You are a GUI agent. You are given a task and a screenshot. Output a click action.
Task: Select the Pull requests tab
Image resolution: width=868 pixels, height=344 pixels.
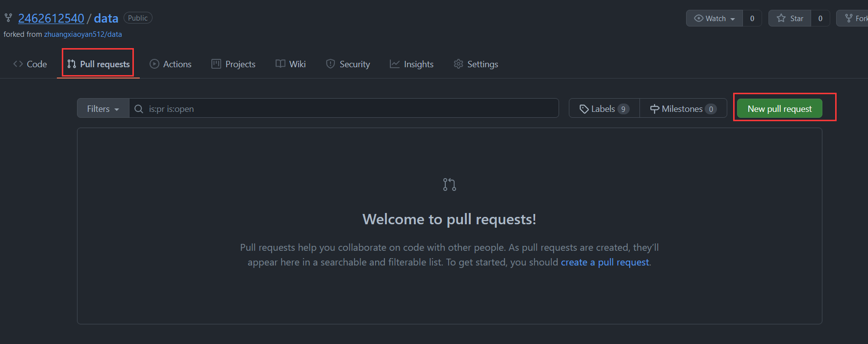coord(99,64)
